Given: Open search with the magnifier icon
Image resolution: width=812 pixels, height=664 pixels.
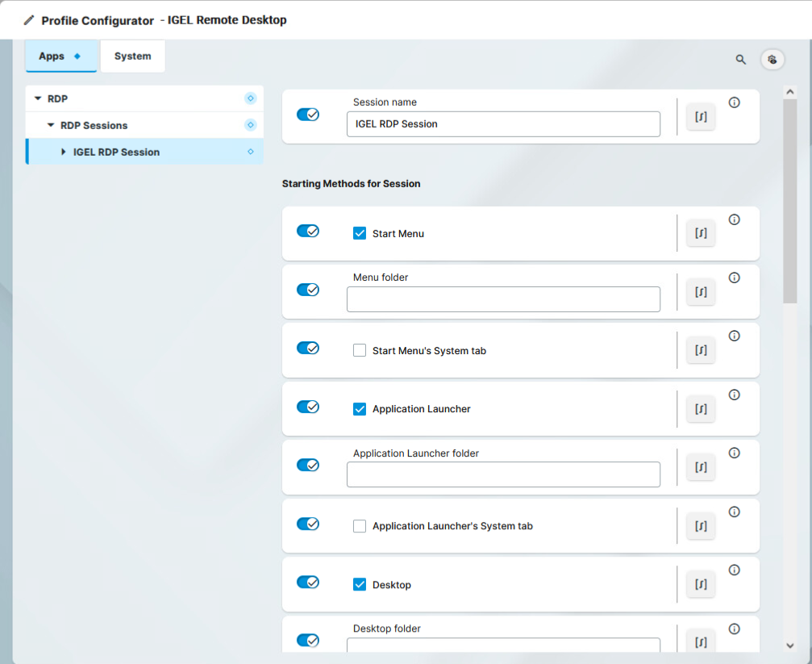Looking at the screenshot, I should click(x=740, y=59).
